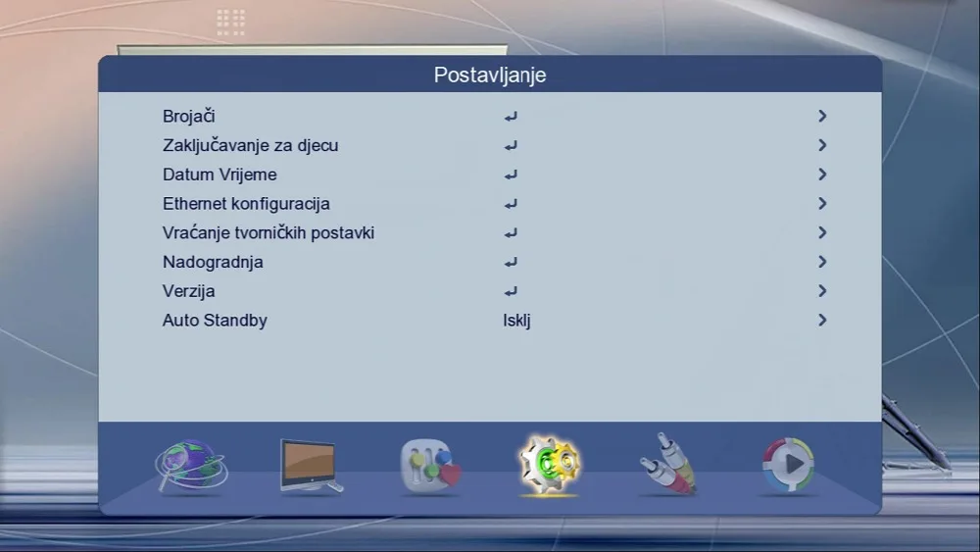Open the Ethernet konfiguracija entry
Image resolution: width=980 pixels, height=552 pixels.
click(246, 204)
